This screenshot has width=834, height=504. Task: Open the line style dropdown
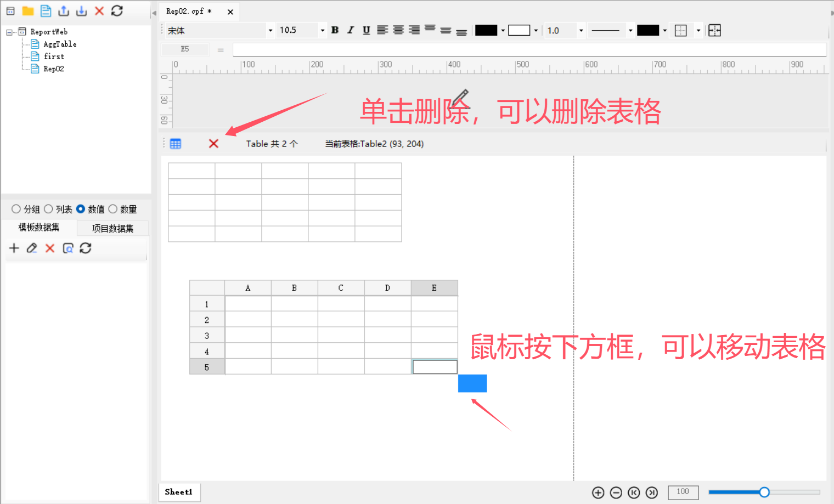click(x=630, y=31)
